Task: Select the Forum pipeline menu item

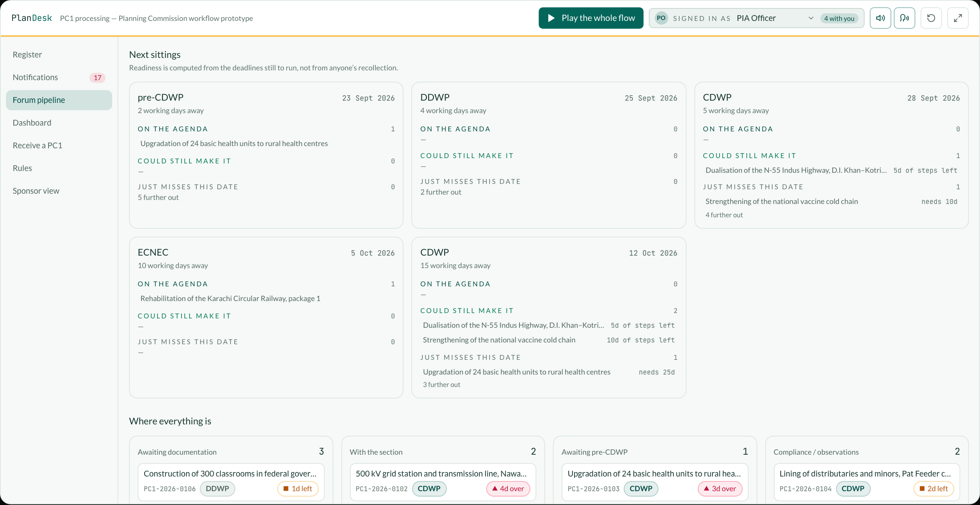Action: coord(59,100)
